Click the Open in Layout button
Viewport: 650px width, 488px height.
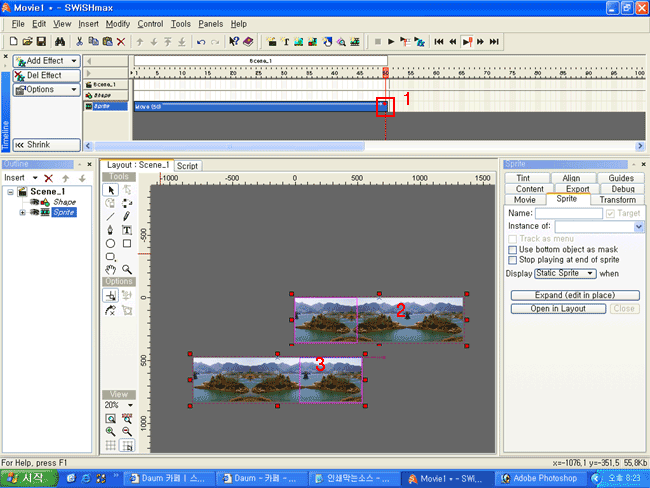tap(558, 309)
